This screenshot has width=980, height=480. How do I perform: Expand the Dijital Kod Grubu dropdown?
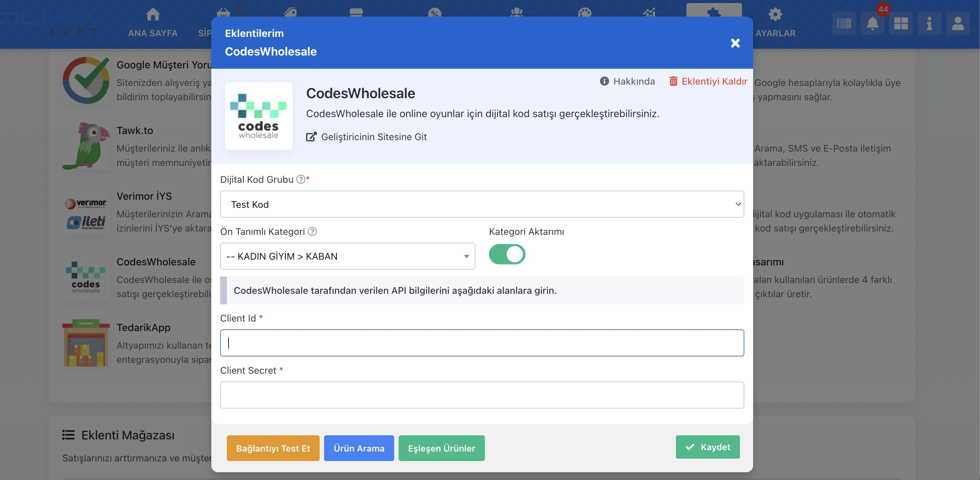coord(482,204)
